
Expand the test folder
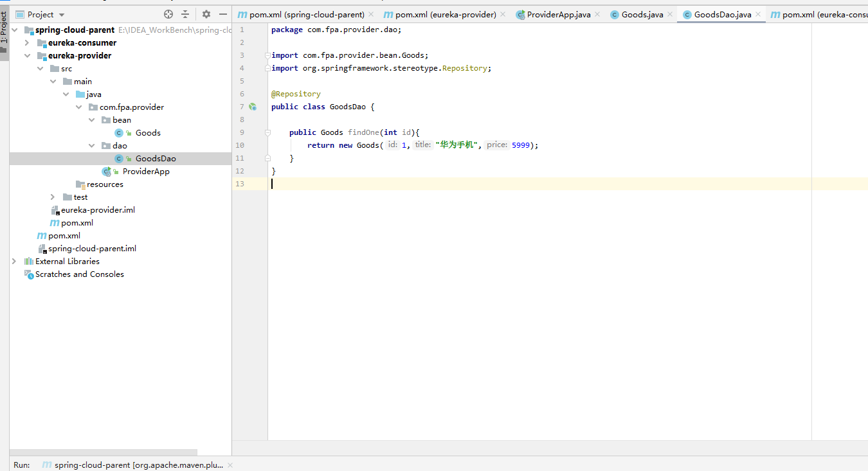point(53,197)
